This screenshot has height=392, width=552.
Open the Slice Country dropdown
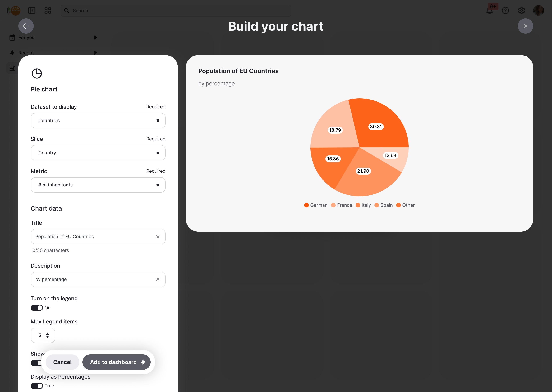98,153
